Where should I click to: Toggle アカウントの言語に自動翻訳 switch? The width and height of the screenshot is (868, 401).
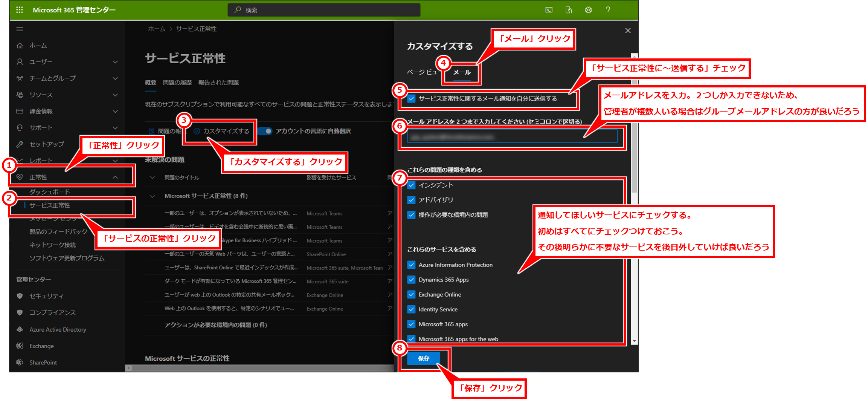click(265, 131)
